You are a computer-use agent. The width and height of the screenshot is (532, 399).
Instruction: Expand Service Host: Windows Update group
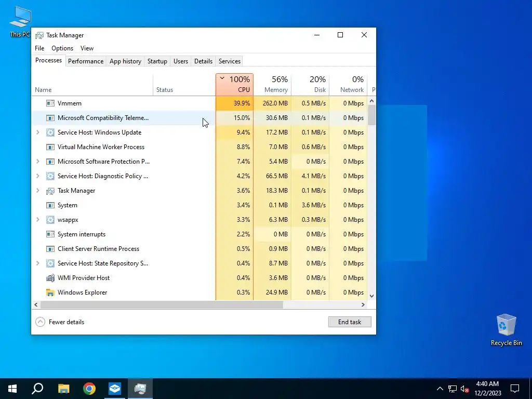(x=37, y=132)
